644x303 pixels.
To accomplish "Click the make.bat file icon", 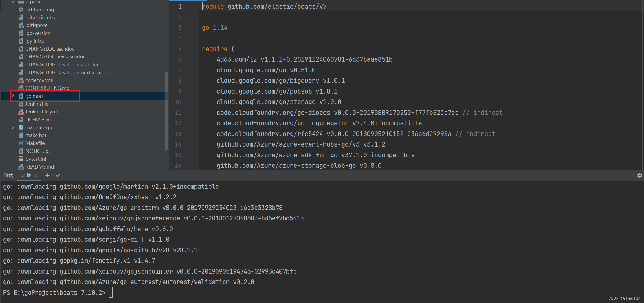I will [21, 135].
